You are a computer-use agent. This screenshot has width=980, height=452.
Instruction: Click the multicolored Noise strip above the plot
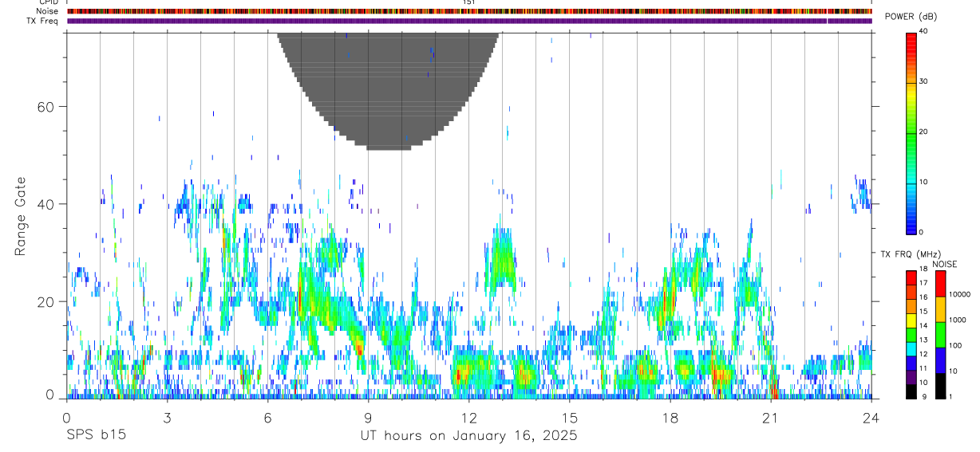coord(469,11)
